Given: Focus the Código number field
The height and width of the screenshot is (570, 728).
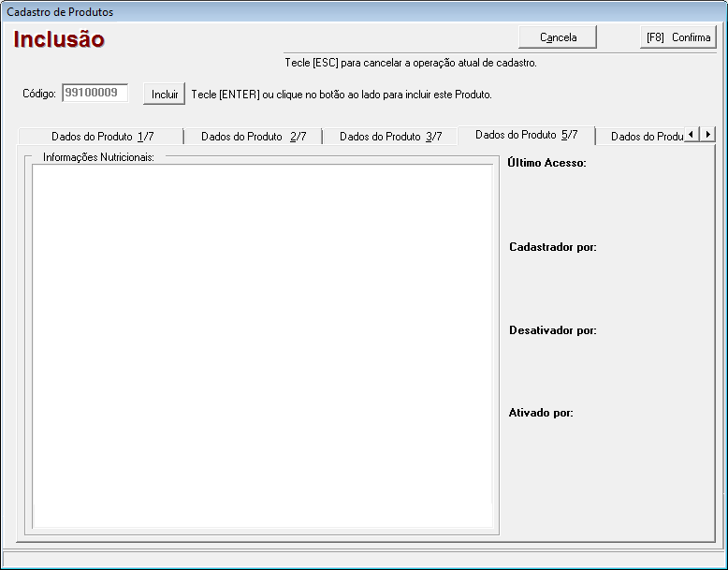Looking at the screenshot, I should (95, 93).
